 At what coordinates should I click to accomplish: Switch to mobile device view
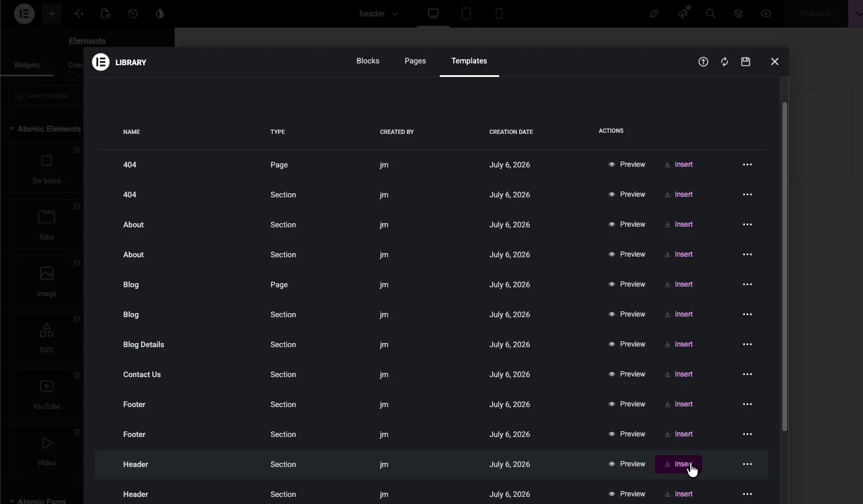coord(499,14)
